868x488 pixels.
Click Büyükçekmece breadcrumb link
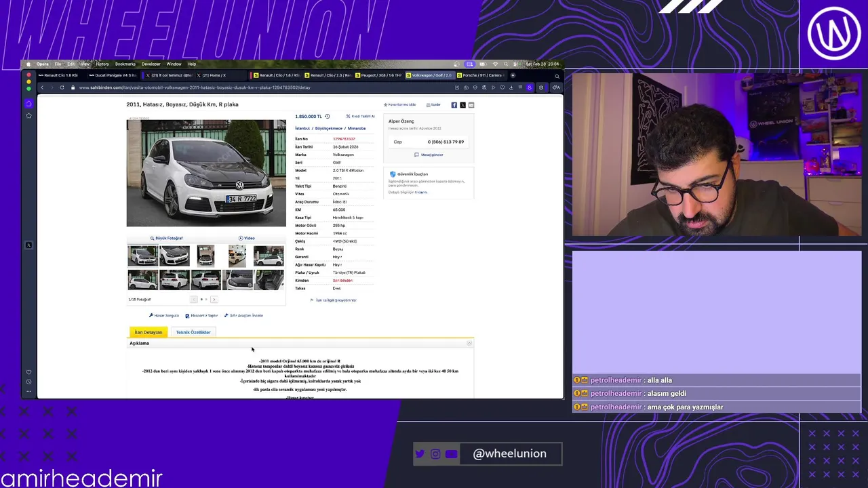(x=329, y=128)
